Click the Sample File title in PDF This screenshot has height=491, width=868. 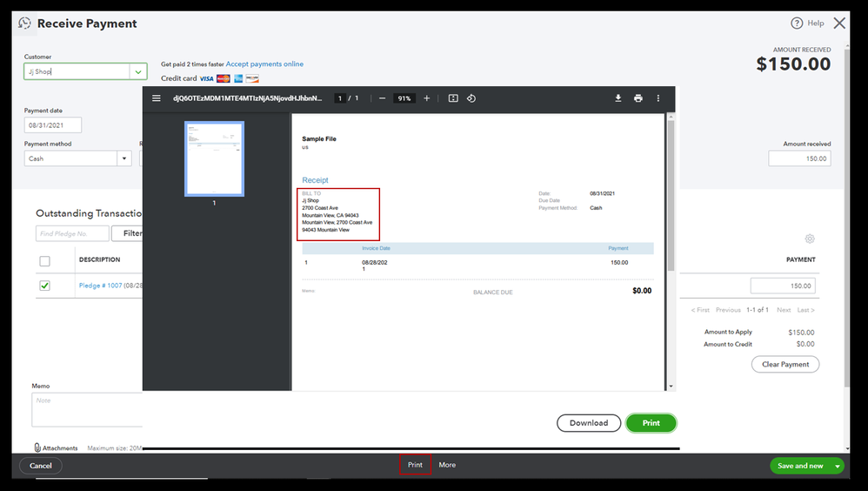pos(319,139)
